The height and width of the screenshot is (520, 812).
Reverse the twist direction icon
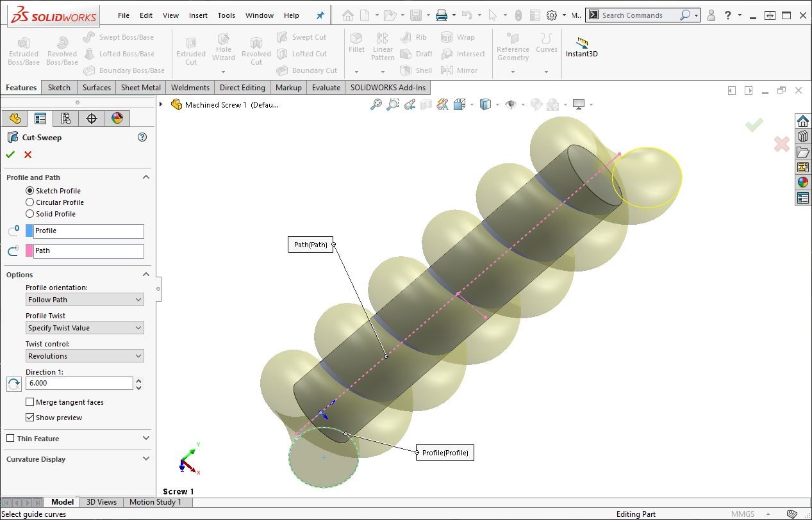pos(13,384)
